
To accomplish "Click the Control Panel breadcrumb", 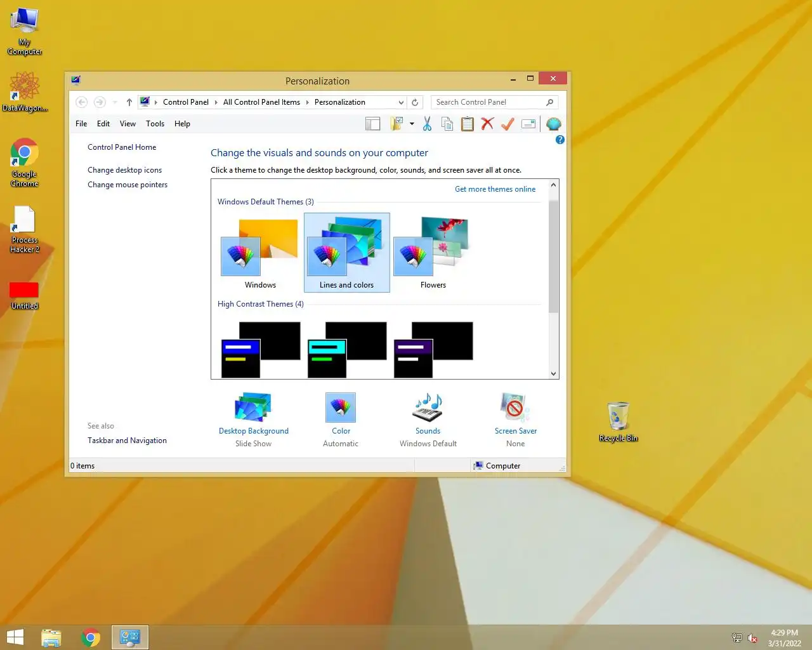I will pos(185,102).
